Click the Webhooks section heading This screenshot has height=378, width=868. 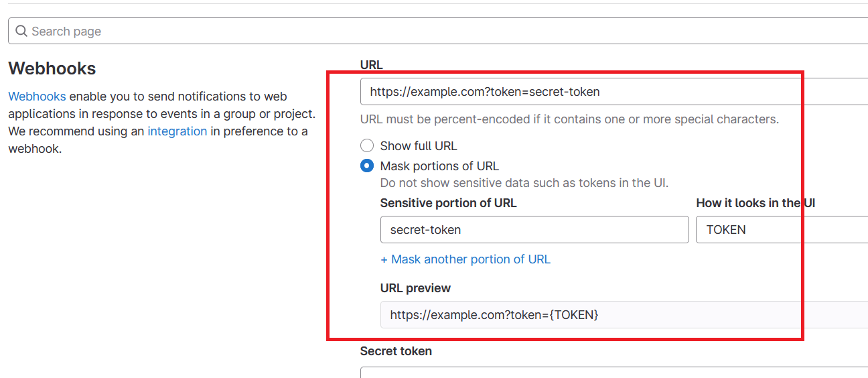52,68
